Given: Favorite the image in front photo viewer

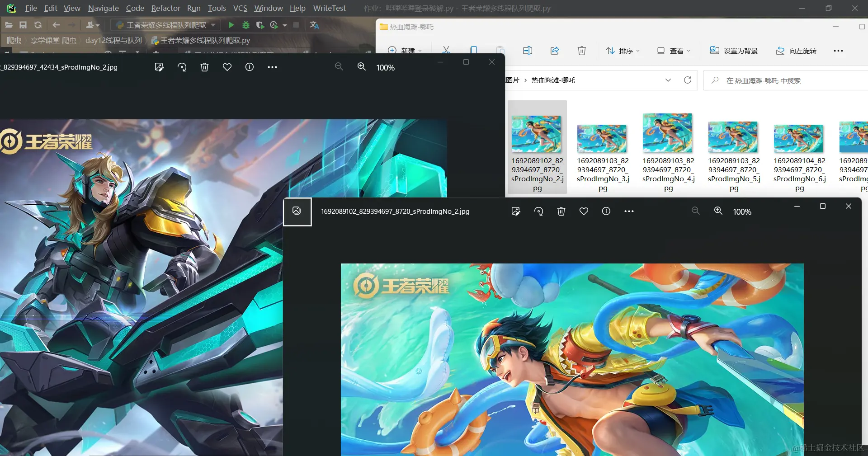Looking at the screenshot, I should 584,211.
